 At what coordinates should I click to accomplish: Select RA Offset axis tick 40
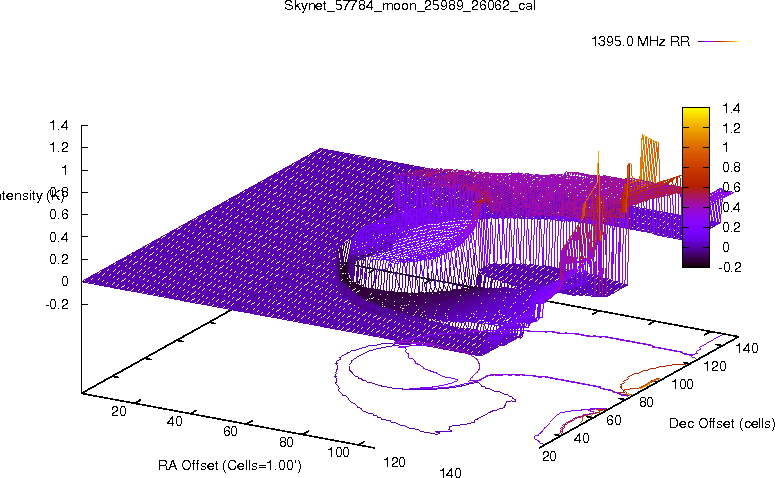pos(175,422)
